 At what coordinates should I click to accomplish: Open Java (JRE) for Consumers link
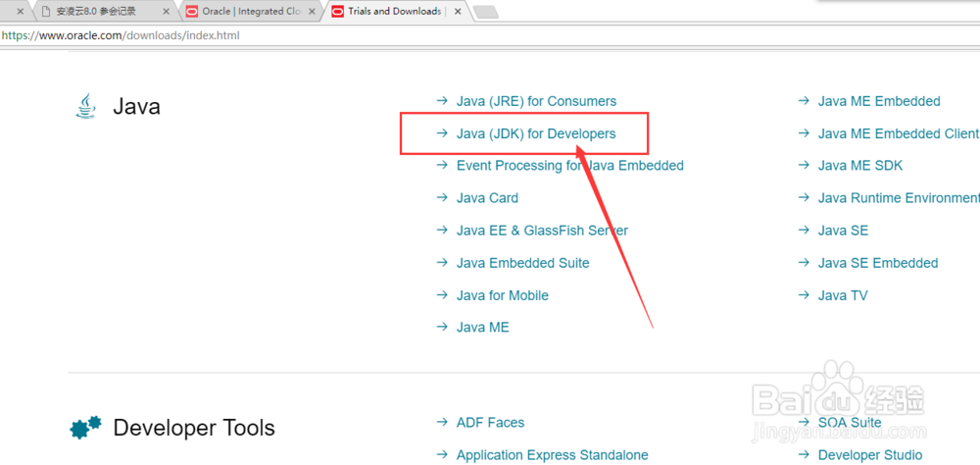[536, 101]
